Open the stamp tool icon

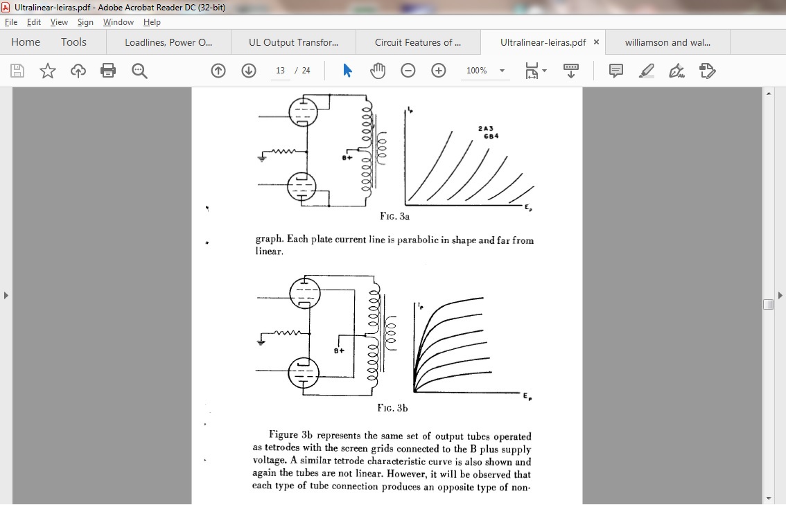[x=707, y=71]
